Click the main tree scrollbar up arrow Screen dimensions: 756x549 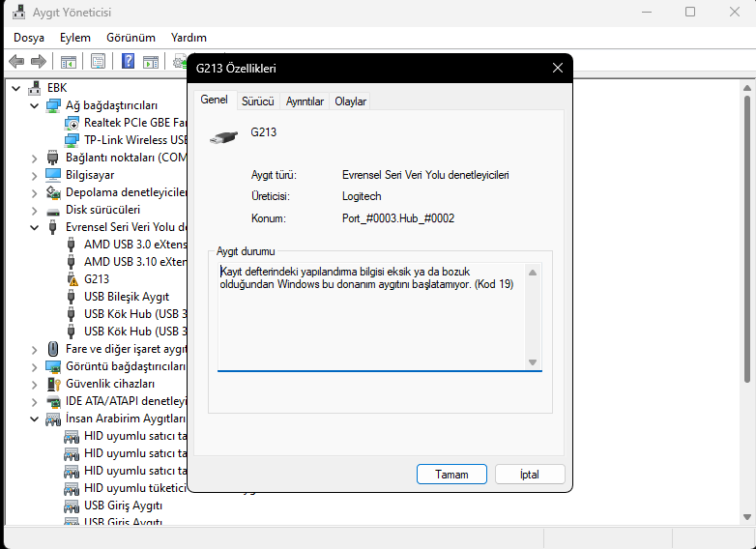coord(747,88)
